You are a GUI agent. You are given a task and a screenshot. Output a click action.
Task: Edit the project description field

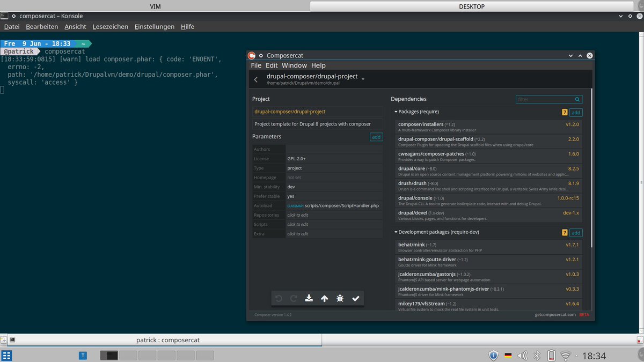tap(318, 124)
